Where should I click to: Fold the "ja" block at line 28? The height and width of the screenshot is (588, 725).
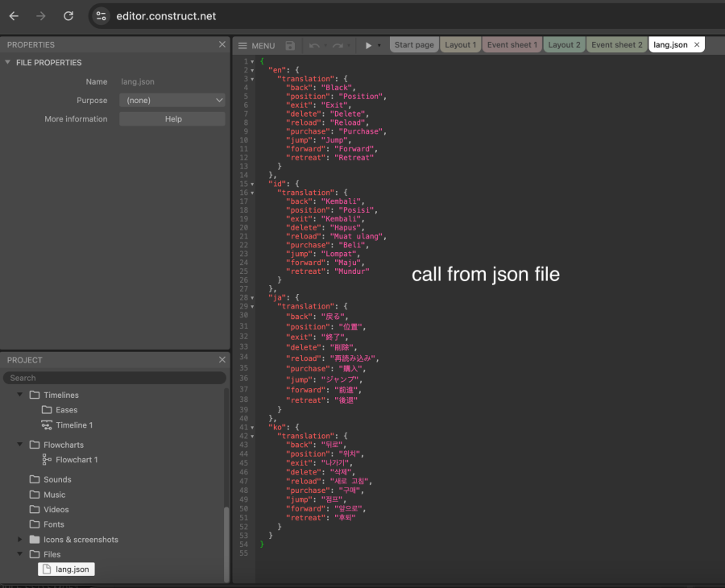pos(252,298)
